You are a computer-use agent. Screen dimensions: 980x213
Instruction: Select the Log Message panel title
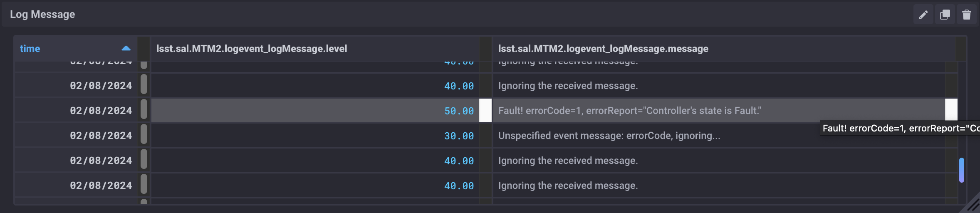coord(42,15)
